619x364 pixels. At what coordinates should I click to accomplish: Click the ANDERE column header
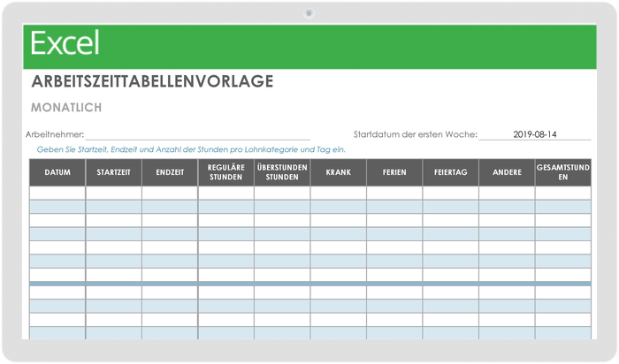[507, 172]
